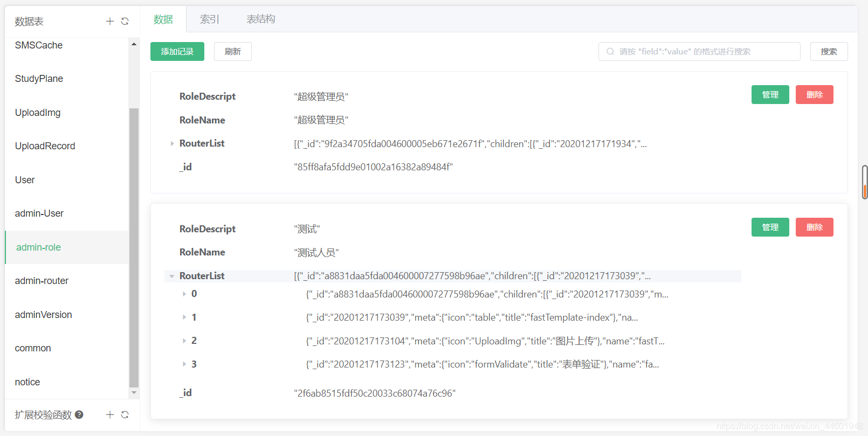Screen dimensions: 868x436
Task: Click item 2 value containing 图片上传
Action: click(485, 341)
